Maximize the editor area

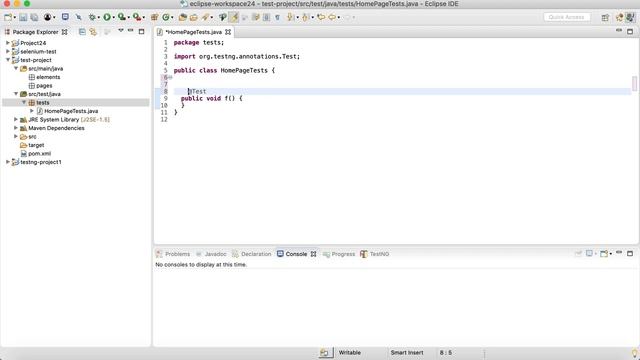630,31
